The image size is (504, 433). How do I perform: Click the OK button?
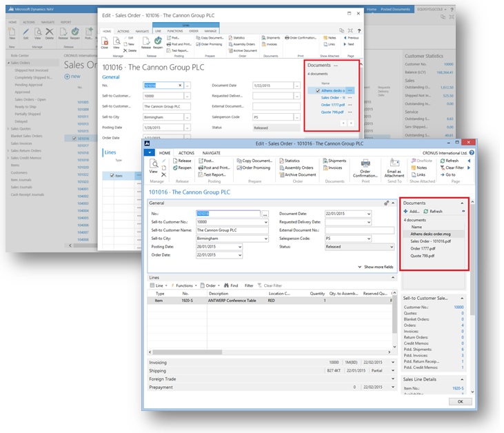click(460, 401)
